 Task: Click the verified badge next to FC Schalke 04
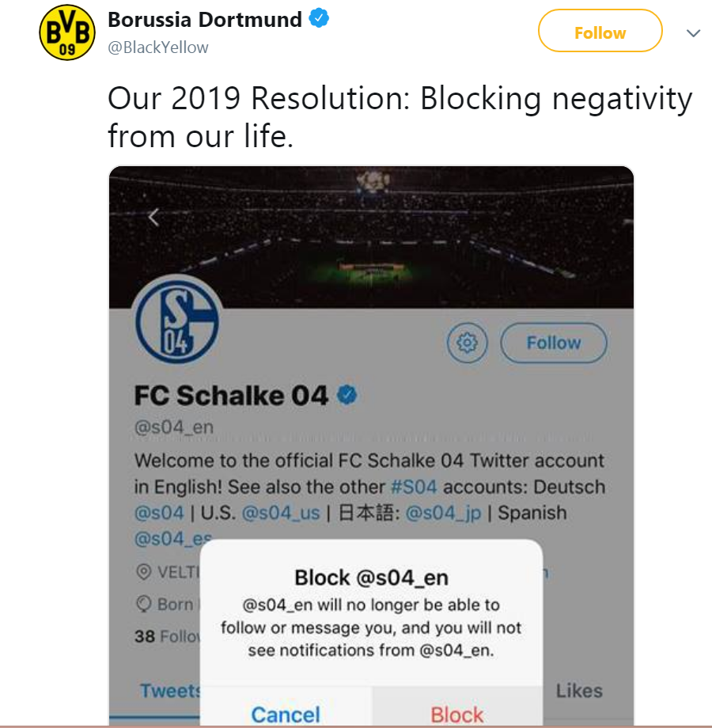[x=347, y=394]
